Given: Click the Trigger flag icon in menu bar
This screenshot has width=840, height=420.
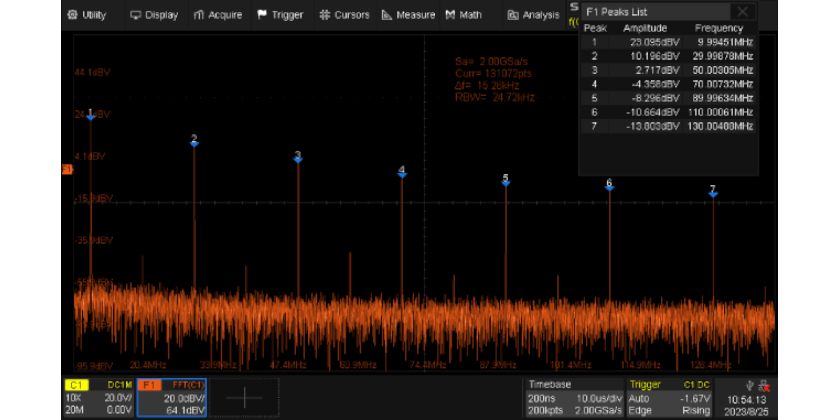Looking at the screenshot, I should pyautogui.click(x=262, y=15).
